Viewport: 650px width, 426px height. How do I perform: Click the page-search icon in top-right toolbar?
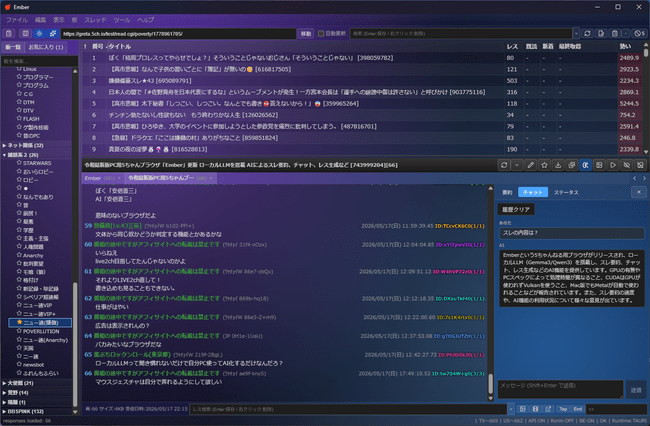point(601,34)
